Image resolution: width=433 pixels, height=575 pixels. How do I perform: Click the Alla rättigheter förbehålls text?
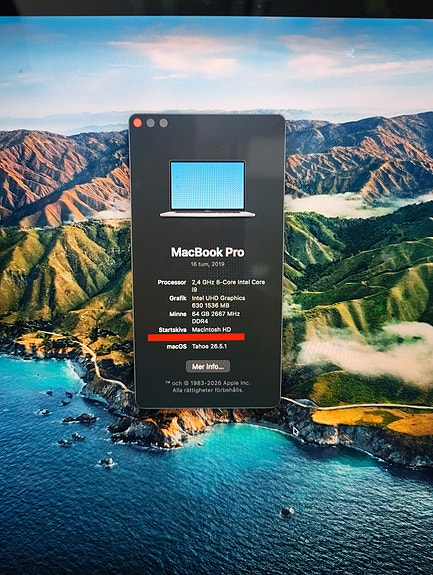[x=208, y=390]
